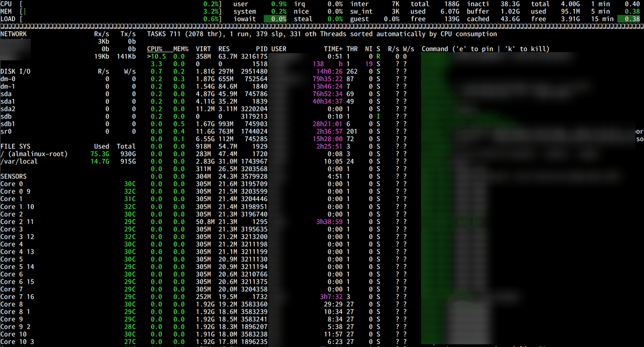Click the TIME+ column header
644x347 pixels.
tap(333, 49)
